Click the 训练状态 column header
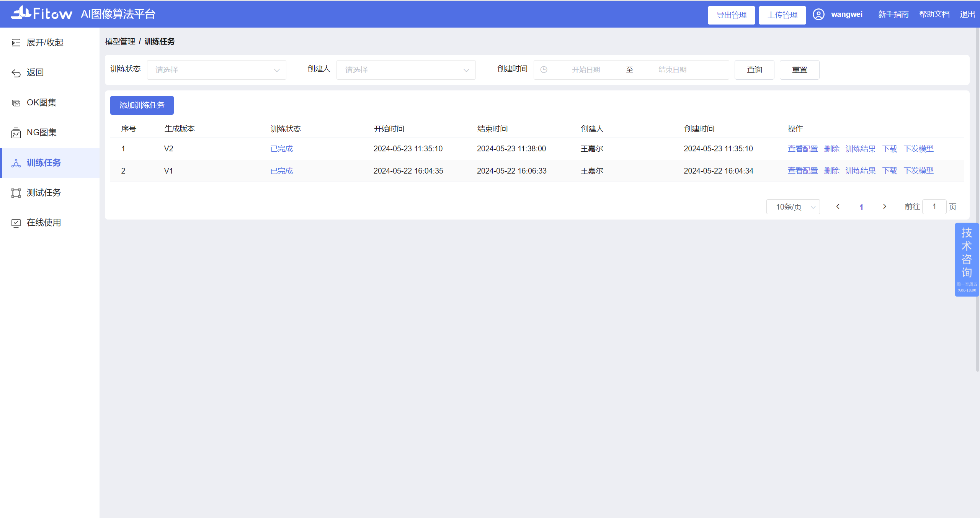980x518 pixels. click(x=286, y=129)
